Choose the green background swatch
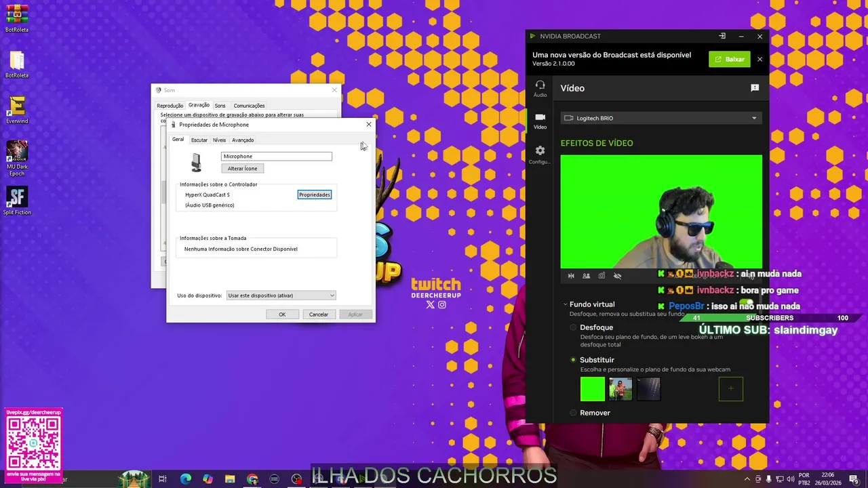The width and height of the screenshot is (868, 488). pyautogui.click(x=593, y=389)
